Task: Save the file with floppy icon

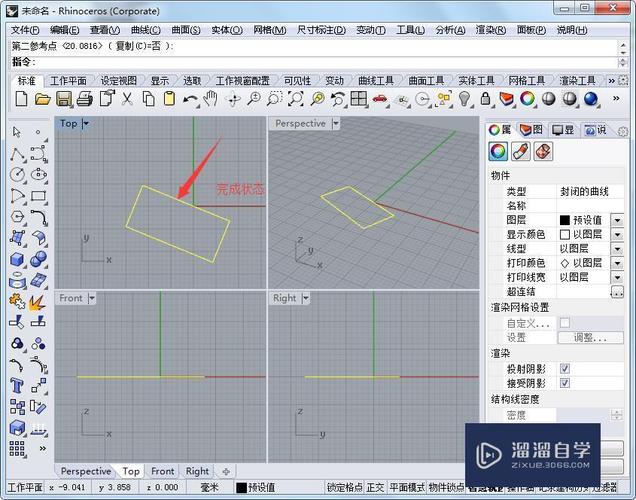Action: tap(64, 99)
